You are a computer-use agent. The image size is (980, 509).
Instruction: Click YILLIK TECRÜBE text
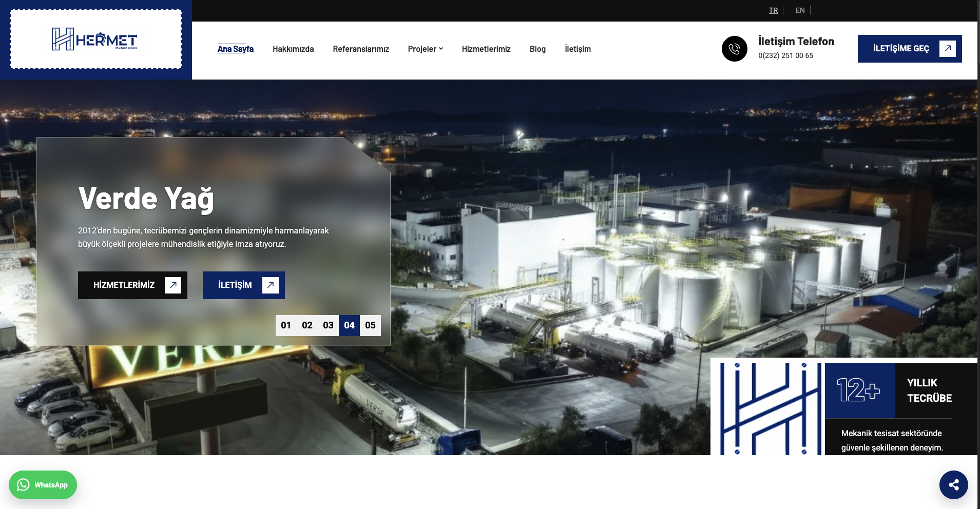[x=929, y=390]
